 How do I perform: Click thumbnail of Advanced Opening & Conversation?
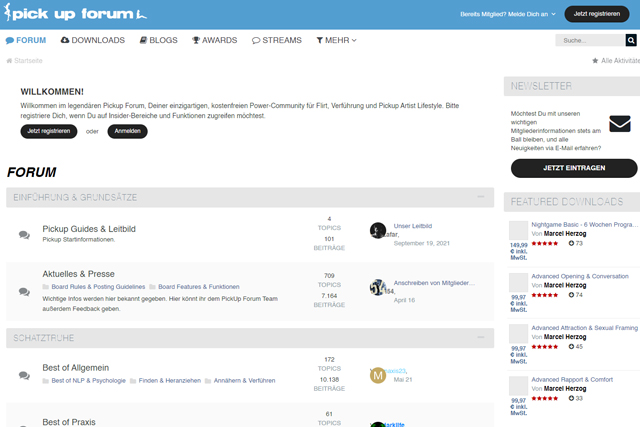pos(518,282)
